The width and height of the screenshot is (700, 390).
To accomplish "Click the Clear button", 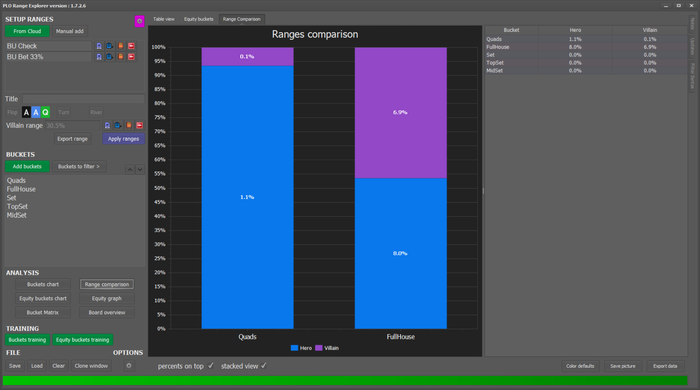I will [58, 366].
